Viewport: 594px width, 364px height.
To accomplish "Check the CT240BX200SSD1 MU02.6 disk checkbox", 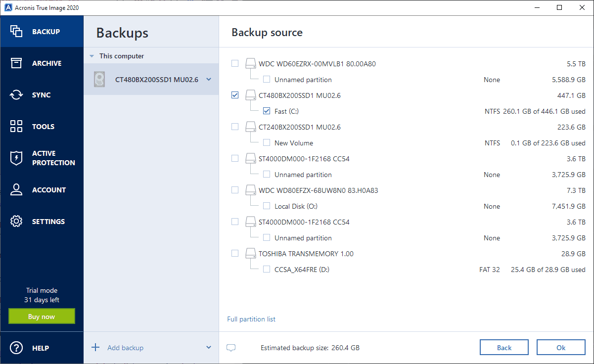I will [x=235, y=127].
